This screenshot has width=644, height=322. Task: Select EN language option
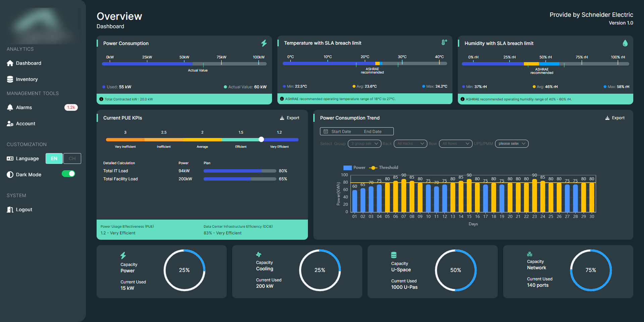[54, 158]
